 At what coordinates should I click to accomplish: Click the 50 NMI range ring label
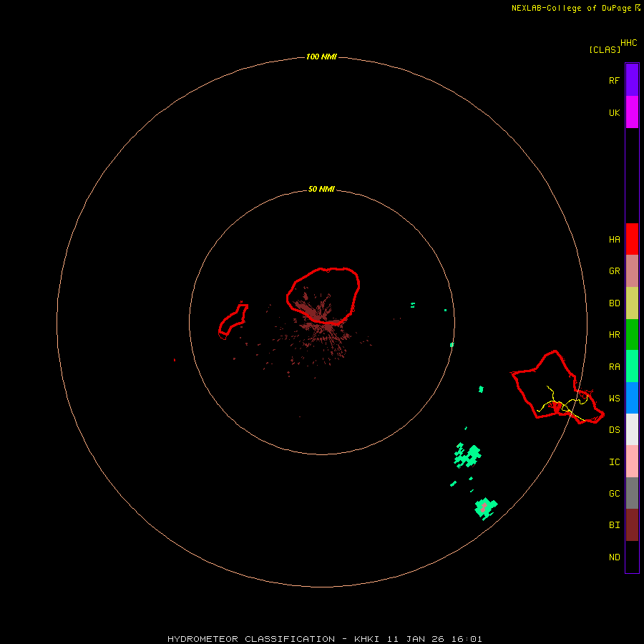(x=321, y=189)
